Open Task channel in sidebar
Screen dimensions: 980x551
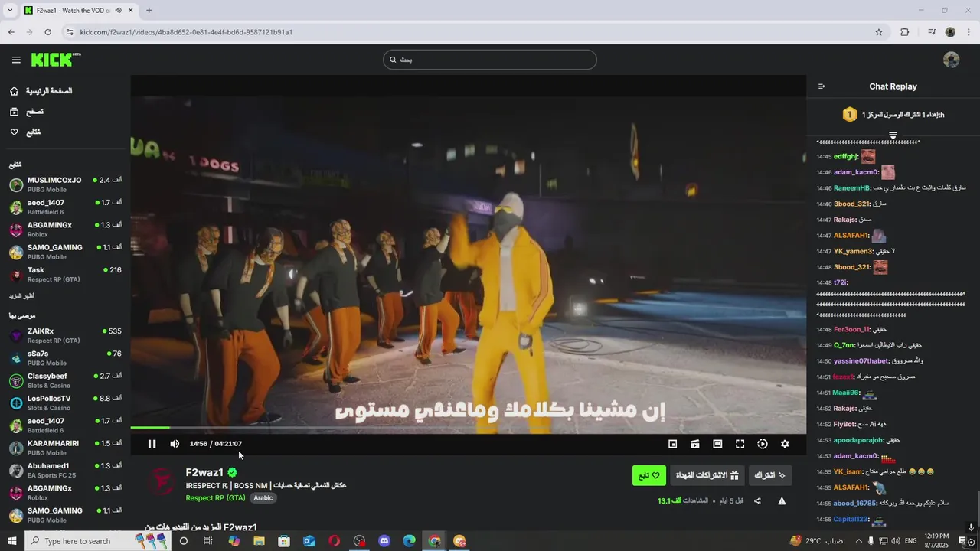pos(65,274)
